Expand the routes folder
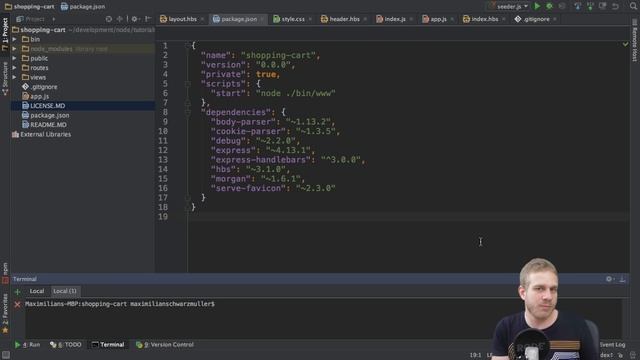Image resolution: width=640 pixels, height=360 pixels. point(15,68)
